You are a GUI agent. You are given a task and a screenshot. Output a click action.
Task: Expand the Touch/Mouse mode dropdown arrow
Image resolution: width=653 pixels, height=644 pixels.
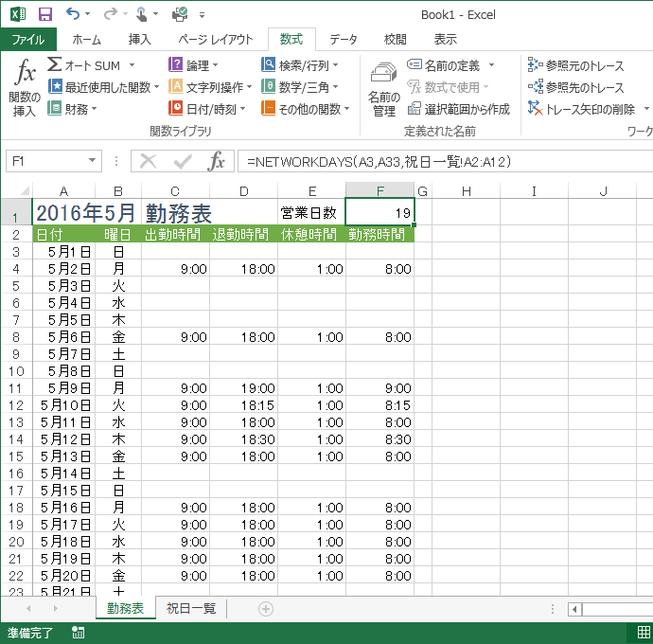click(x=156, y=14)
